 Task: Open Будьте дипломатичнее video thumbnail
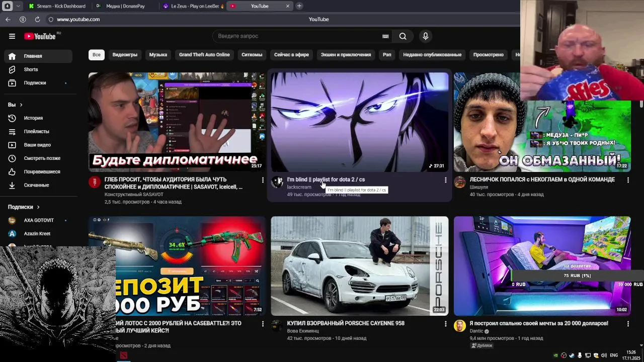pyautogui.click(x=177, y=122)
